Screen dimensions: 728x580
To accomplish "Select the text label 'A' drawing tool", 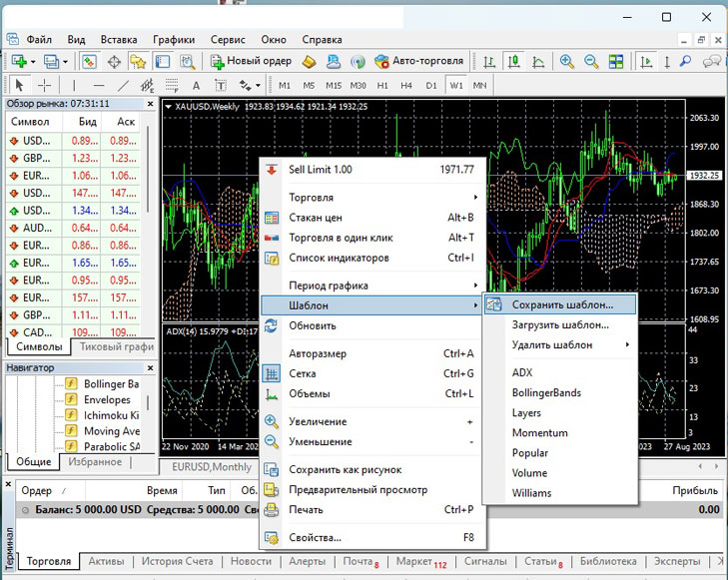I will [x=196, y=85].
